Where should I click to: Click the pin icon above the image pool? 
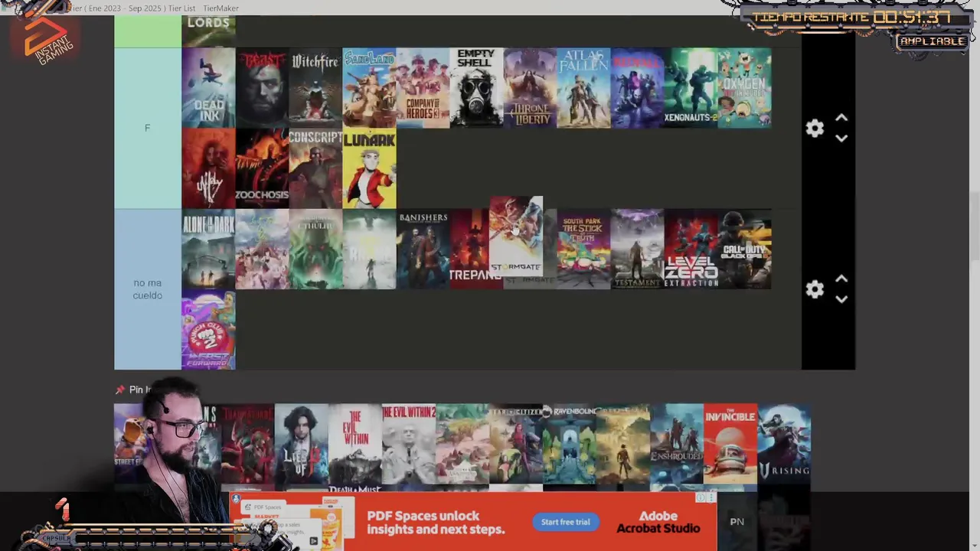pos(120,390)
